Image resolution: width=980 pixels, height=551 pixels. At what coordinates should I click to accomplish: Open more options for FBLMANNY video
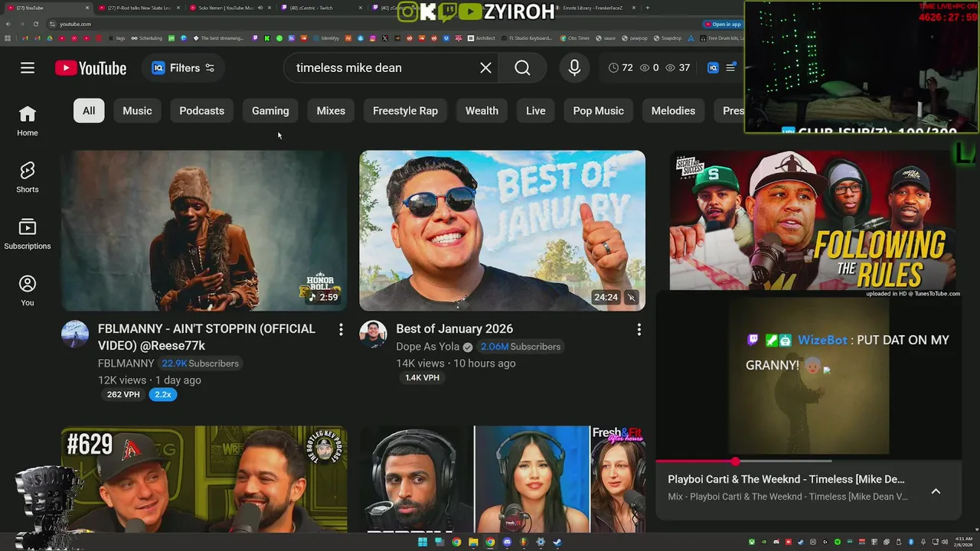pos(341,330)
